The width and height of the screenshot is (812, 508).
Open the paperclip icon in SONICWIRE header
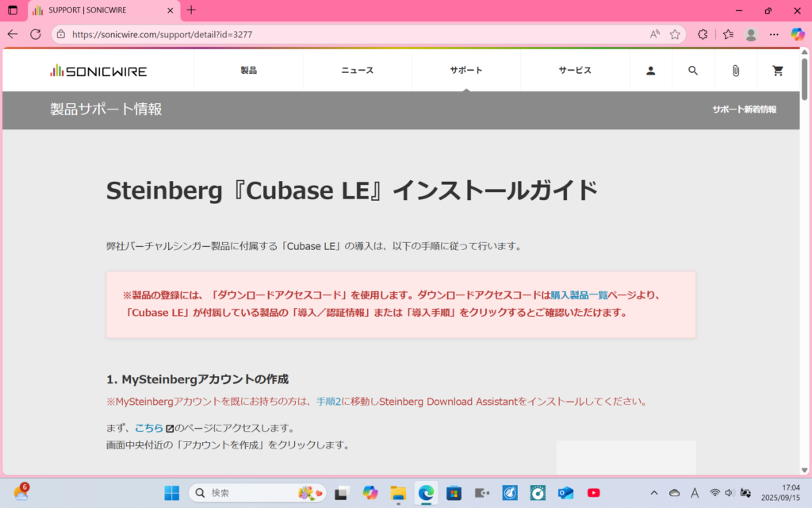[x=735, y=71]
